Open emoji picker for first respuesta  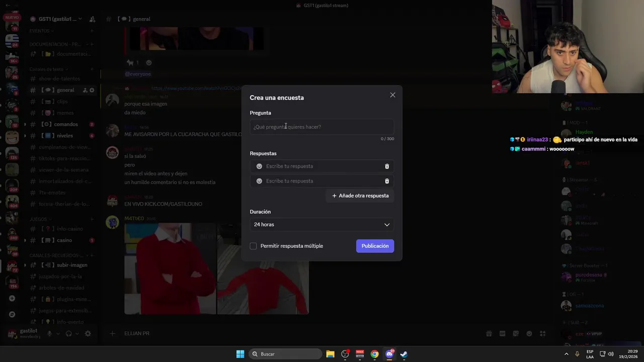click(259, 166)
